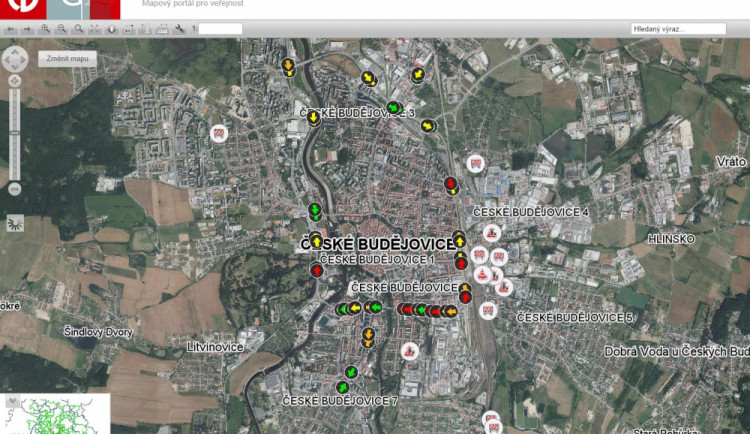The width and height of the screenshot is (750, 434).
Task: Click the green arrow marker by 'ČESKÉ BUDĚJOVICE 3'
Action: (x=393, y=107)
